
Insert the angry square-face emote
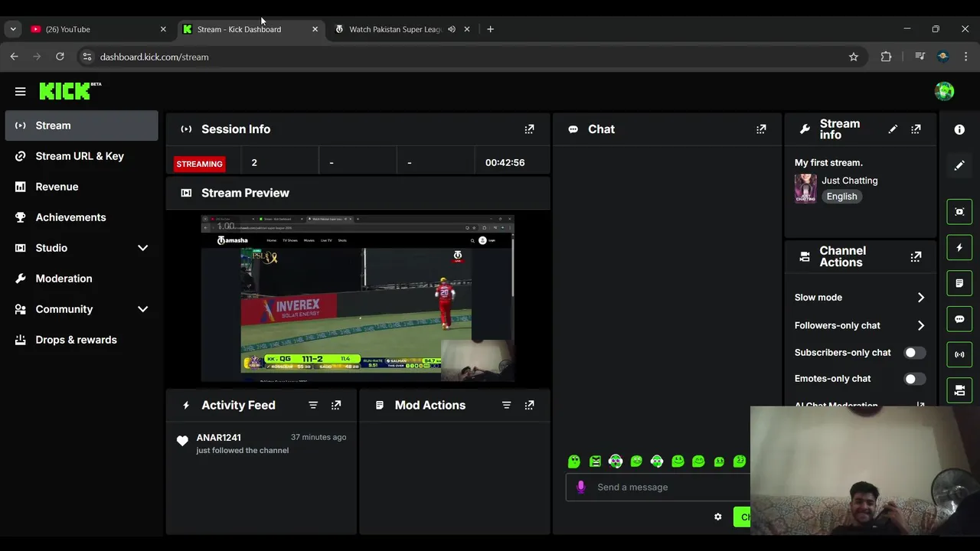click(595, 461)
